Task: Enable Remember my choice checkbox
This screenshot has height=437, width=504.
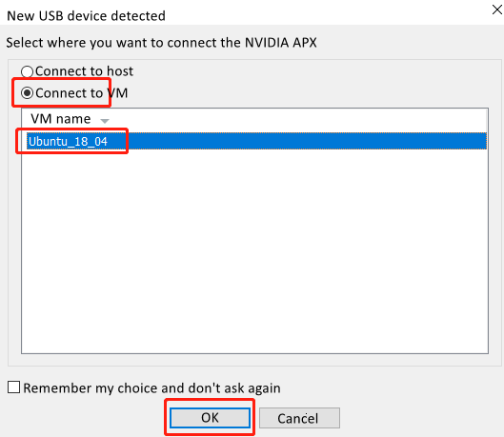Action: [14, 387]
